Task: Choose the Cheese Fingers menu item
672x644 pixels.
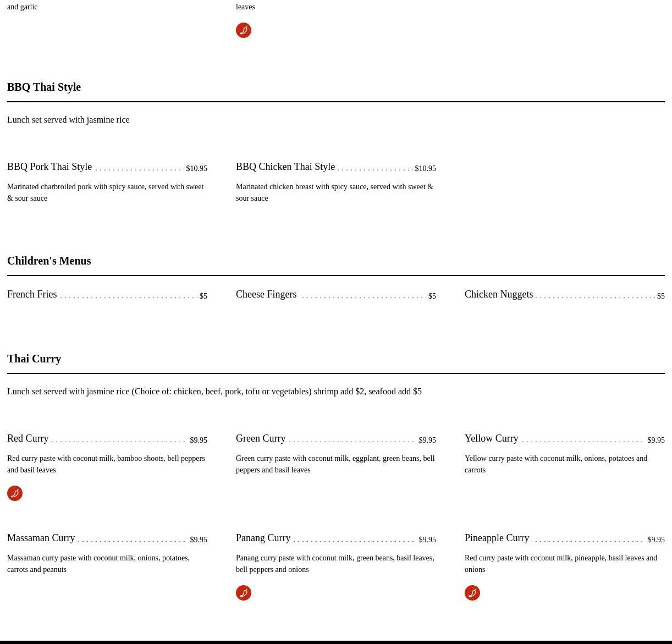Action: point(266,294)
